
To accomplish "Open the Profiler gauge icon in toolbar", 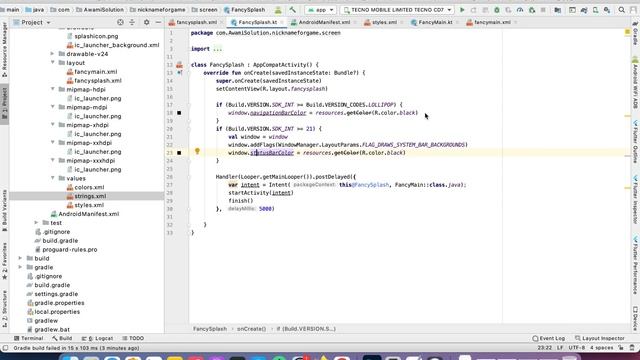I will tap(520, 10).
